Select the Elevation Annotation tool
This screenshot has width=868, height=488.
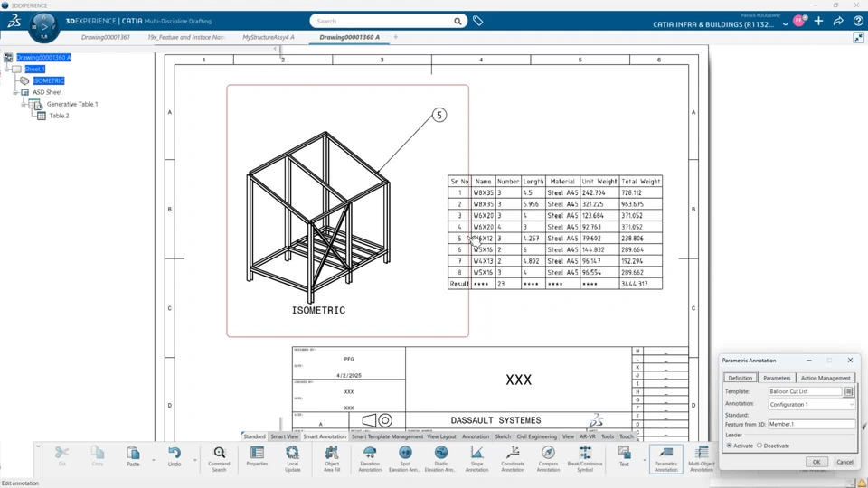click(370, 453)
